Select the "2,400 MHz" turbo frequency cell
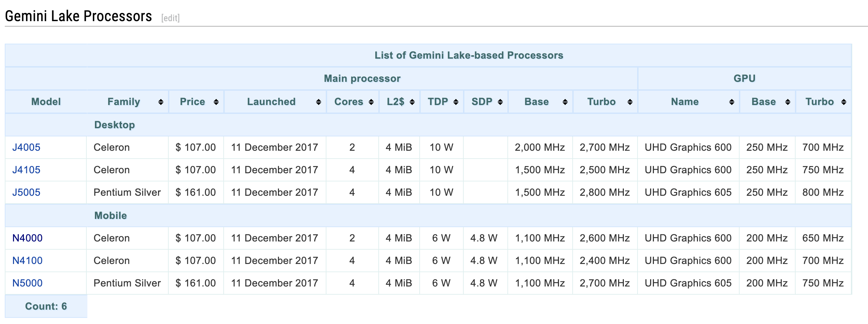 (x=605, y=261)
